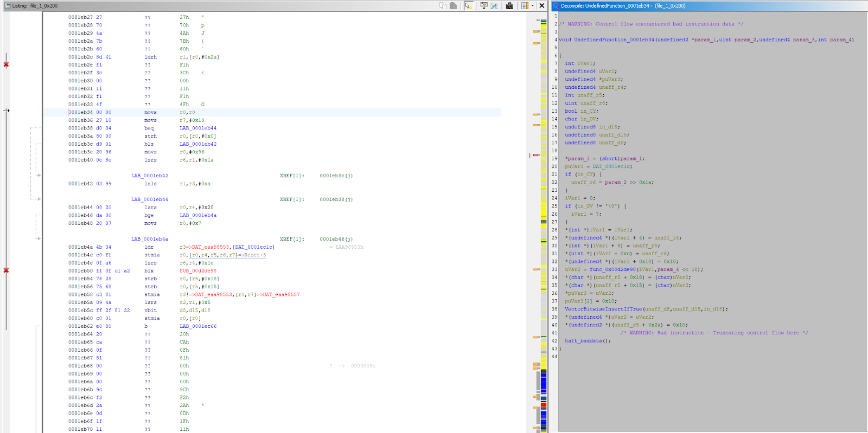Click the stmia instruction at 0001eb4c
Image resolution: width=868 pixels, height=433 pixels.
tap(152, 255)
